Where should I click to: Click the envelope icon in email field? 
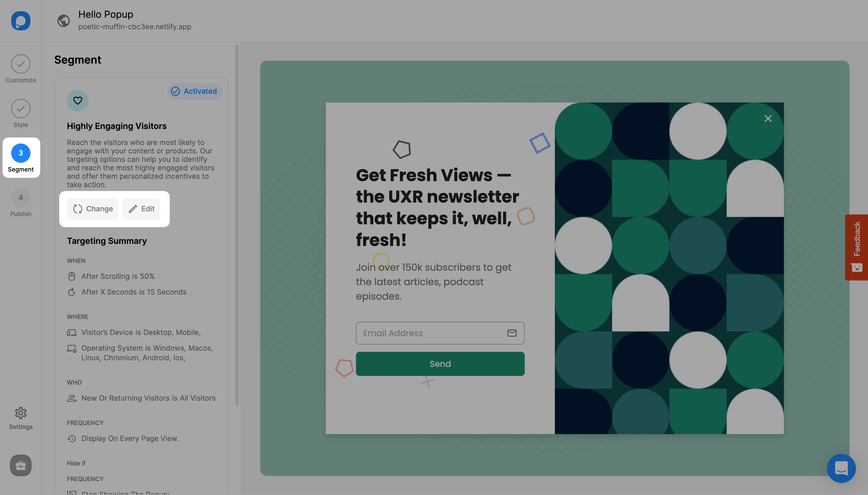(512, 333)
